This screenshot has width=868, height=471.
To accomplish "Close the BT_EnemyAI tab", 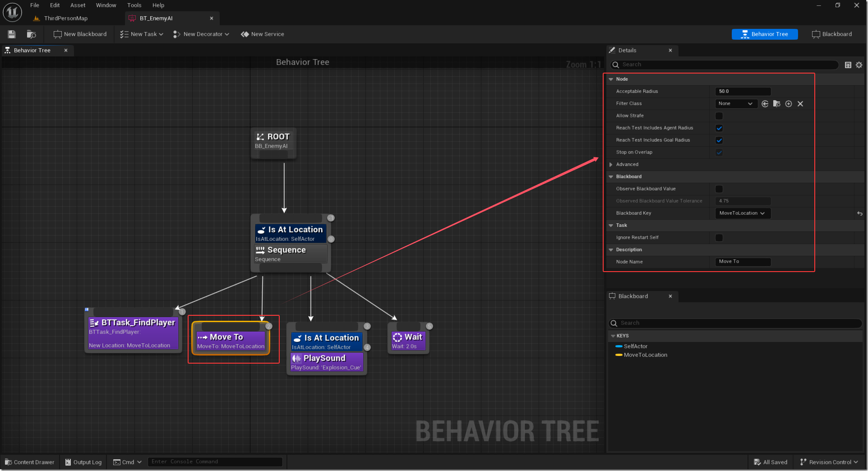I will 212,18.
